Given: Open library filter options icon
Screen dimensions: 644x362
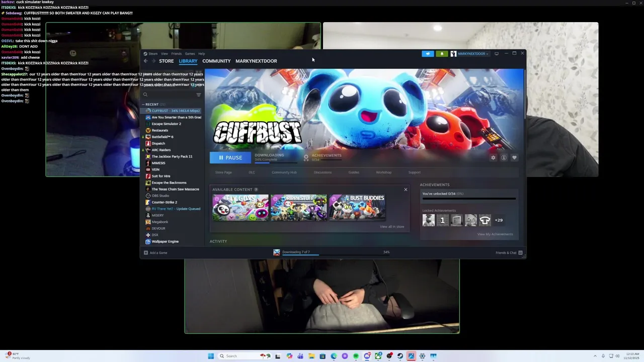Looking at the screenshot, I should tap(198, 95).
